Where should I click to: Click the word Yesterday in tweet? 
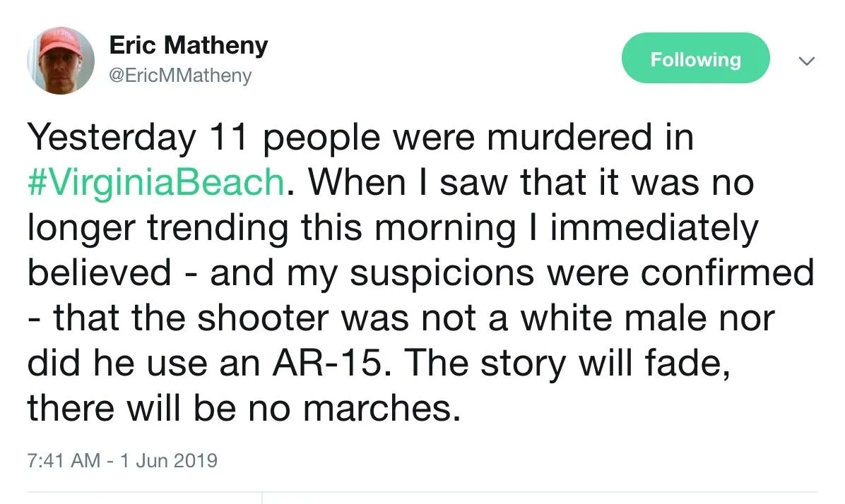point(111,138)
